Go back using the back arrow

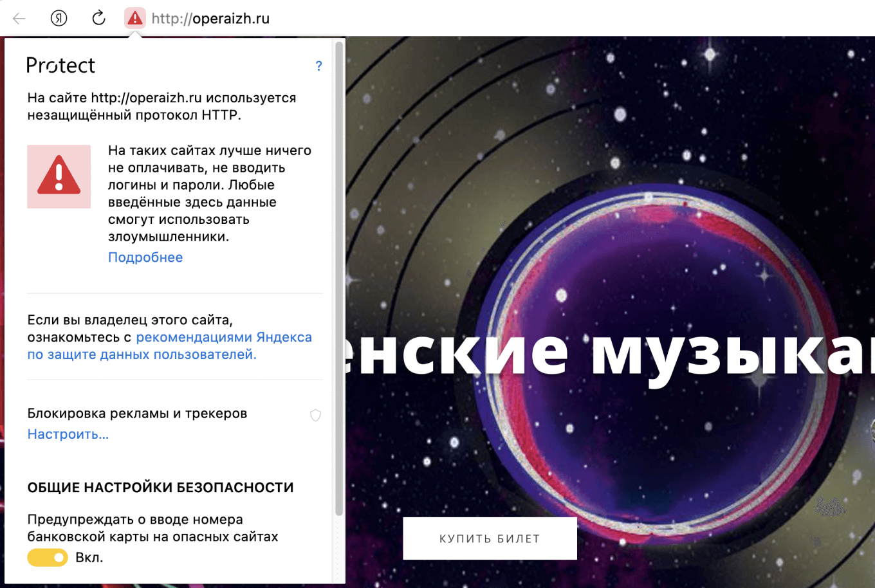coord(19,18)
